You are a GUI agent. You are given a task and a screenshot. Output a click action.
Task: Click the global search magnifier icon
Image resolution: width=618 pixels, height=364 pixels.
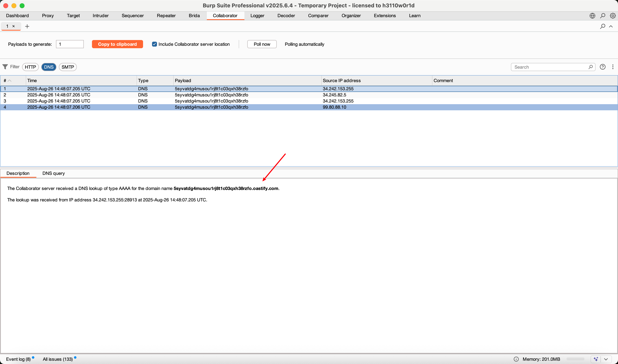[602, 16]
